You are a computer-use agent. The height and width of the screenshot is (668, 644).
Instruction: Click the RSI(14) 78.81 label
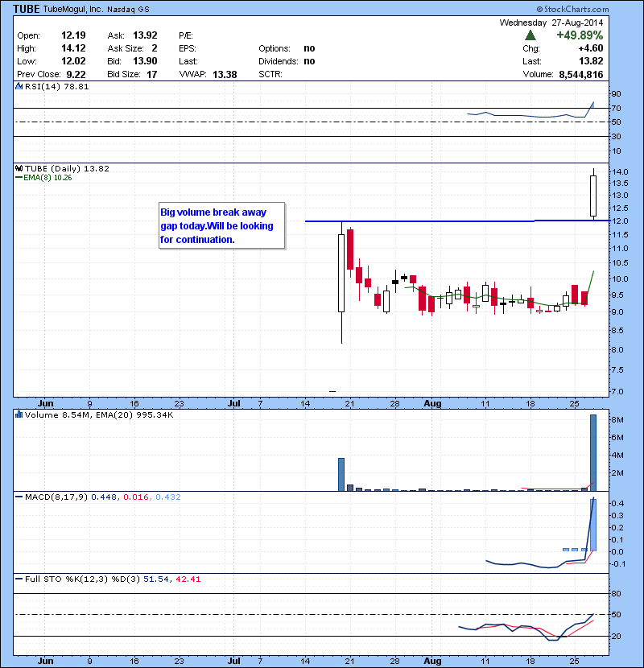(56, 86)
